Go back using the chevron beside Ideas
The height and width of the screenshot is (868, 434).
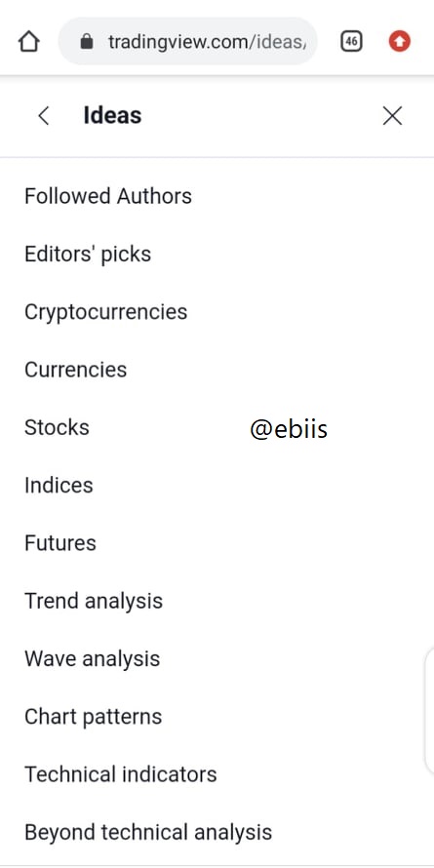[43, 116]
